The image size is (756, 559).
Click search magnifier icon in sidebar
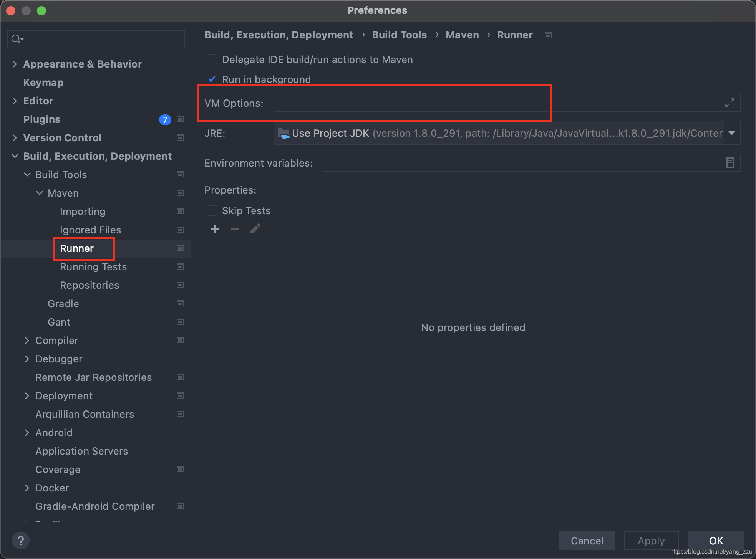click(x=17, y=39)
